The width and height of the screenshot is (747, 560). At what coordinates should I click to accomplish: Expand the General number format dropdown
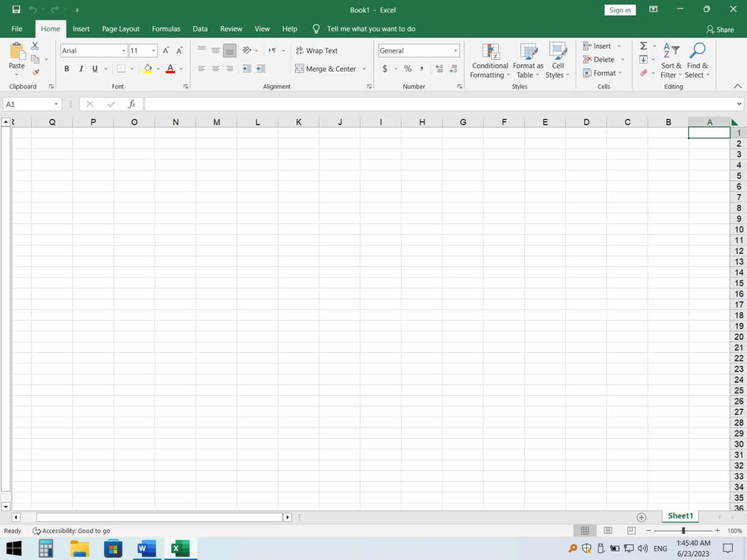(455, 51)
